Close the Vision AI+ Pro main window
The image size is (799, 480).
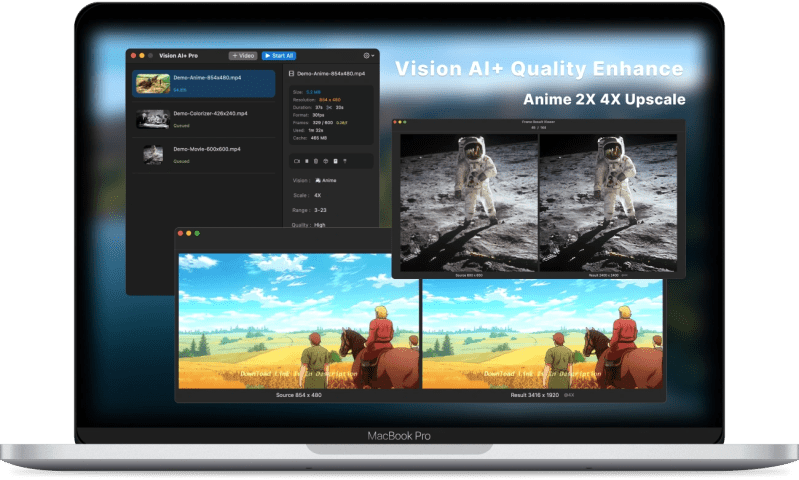tap(134, 56)
